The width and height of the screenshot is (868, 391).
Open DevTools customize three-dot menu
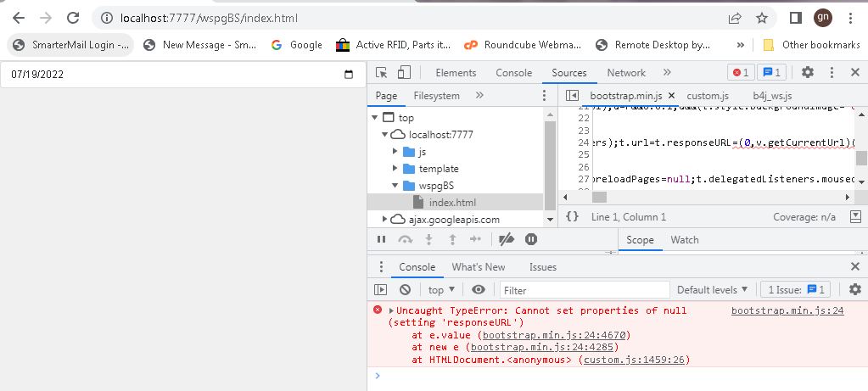tap(832, 72)
